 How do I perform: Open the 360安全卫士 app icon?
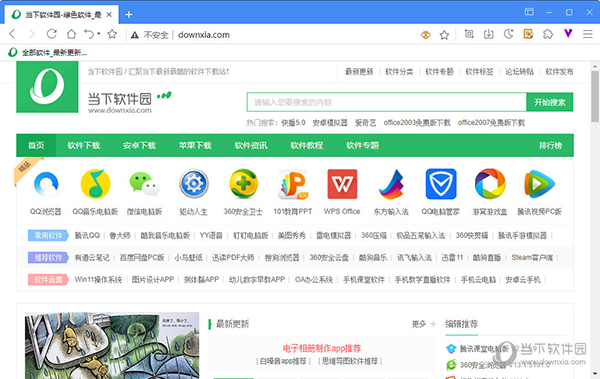(243, 184)
